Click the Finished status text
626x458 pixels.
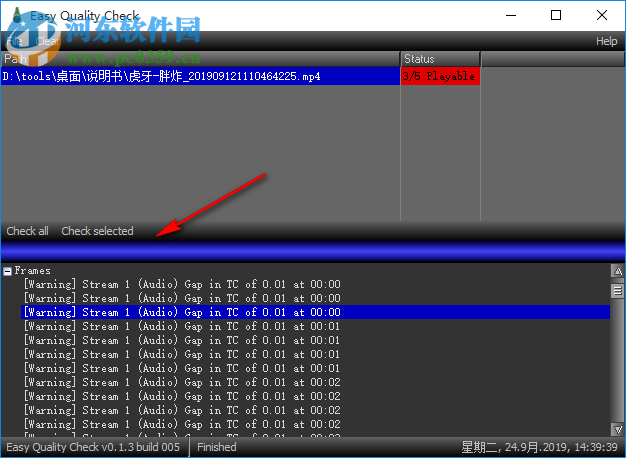pos(217,447)
